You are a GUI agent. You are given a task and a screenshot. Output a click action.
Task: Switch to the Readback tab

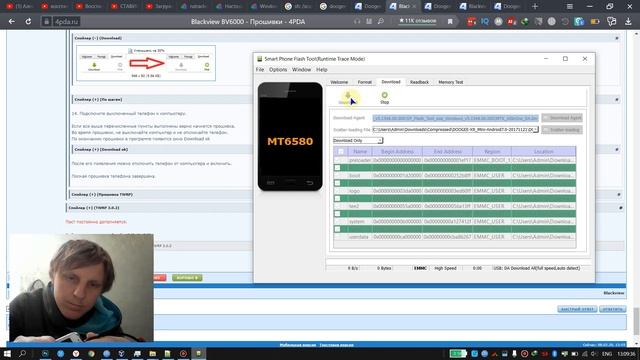coord(419,82)
